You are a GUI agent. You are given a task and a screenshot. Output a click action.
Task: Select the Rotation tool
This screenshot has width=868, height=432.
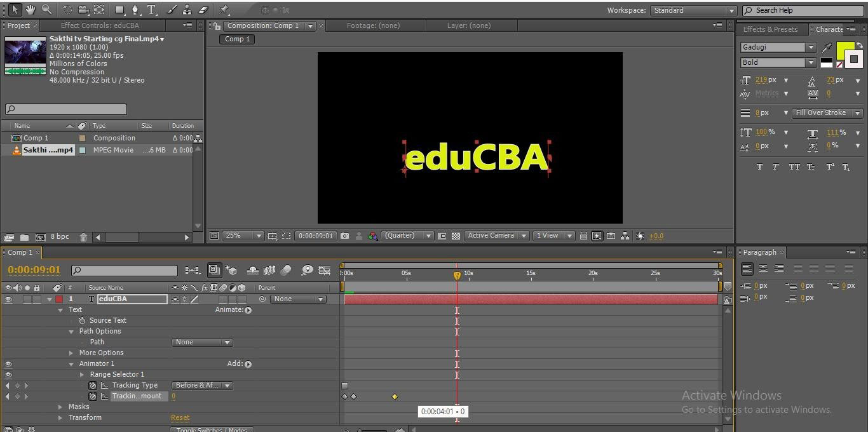[67, 10]
